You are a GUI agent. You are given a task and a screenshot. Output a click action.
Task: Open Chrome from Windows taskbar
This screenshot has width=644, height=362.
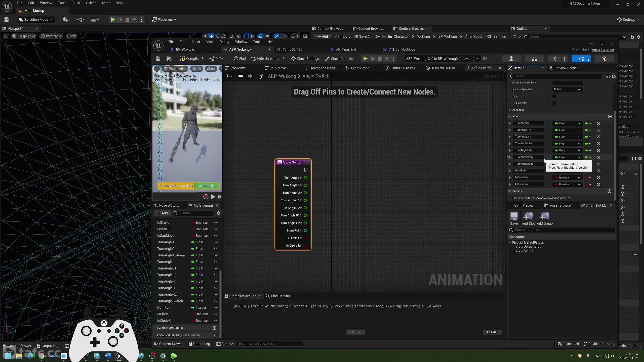(42, 356)
